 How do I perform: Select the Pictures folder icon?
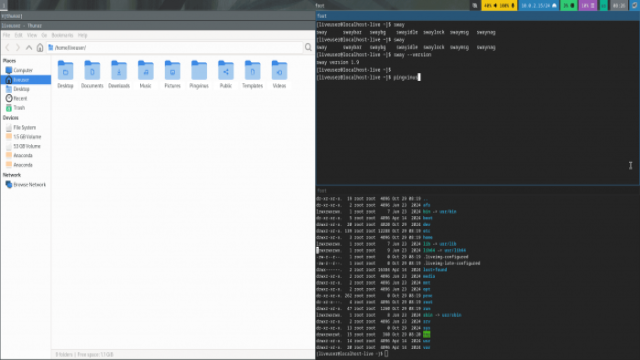[172, 71]
